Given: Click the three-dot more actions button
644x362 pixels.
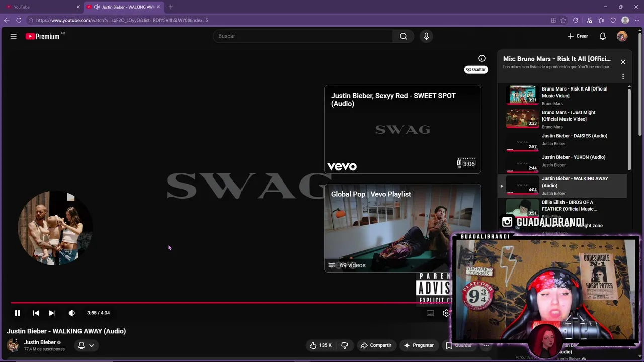Looking at the screenshot, I should (x=486, y=345).
